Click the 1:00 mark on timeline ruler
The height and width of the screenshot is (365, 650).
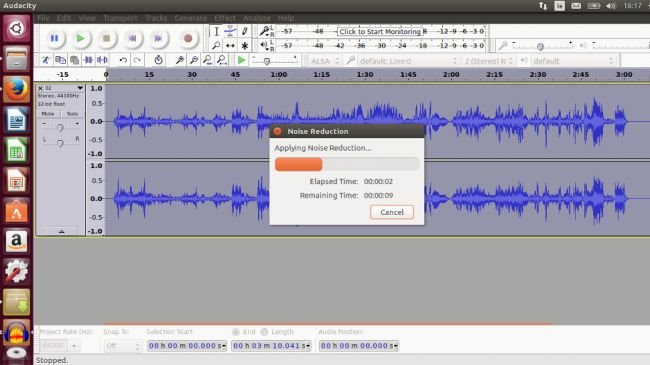[x=279, y=75]
